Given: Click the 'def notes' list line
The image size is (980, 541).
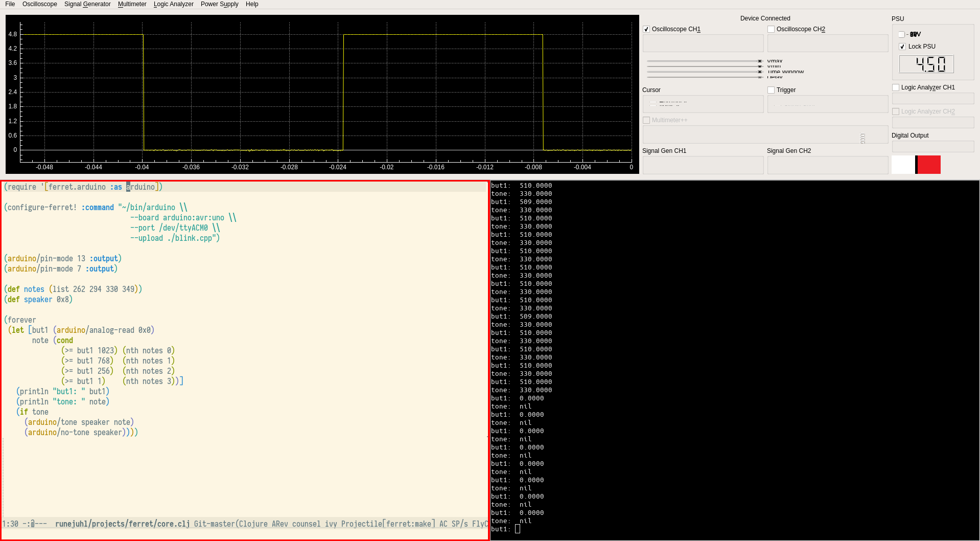Looking at the screenshot, I should (73, 289).
